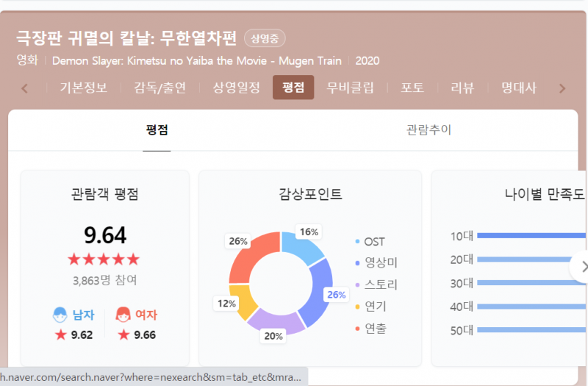The height and width of the screenshot is (386, 588).
Task: Open the 명대사 tab
Action: coord(519,87)
